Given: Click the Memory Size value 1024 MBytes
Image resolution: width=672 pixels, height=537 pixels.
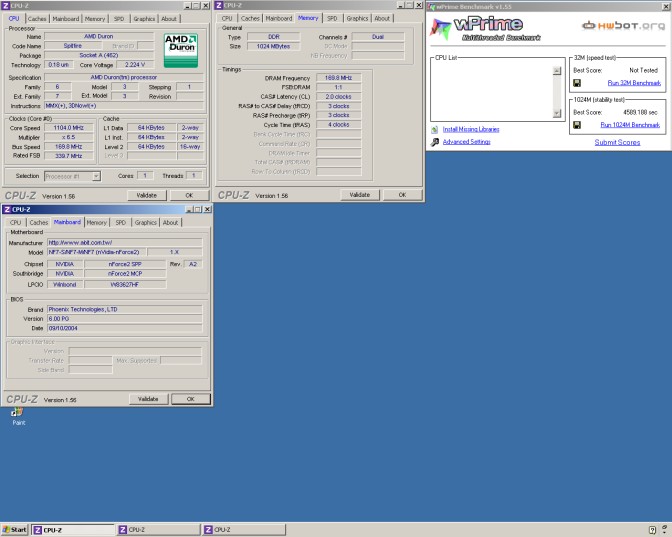Looking at the screenshot, I should point(273,46).
